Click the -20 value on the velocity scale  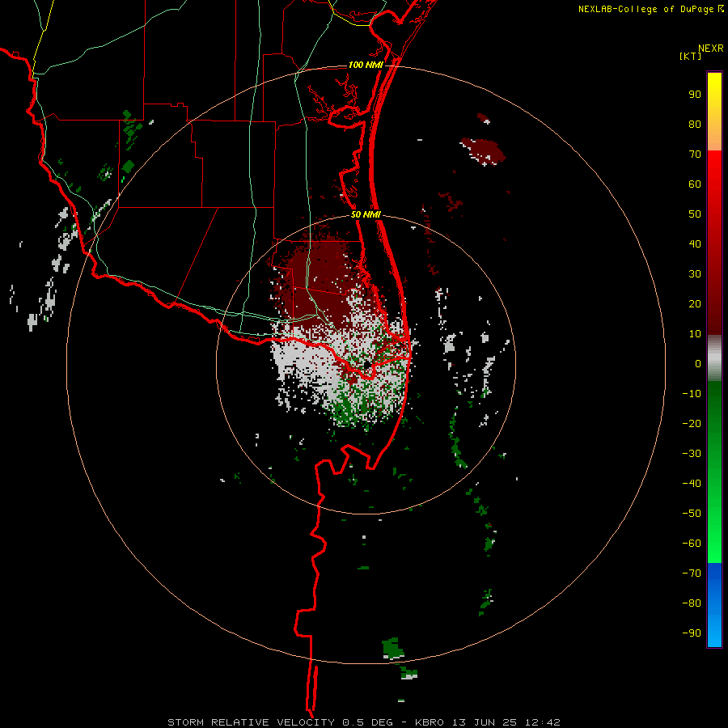692,424
